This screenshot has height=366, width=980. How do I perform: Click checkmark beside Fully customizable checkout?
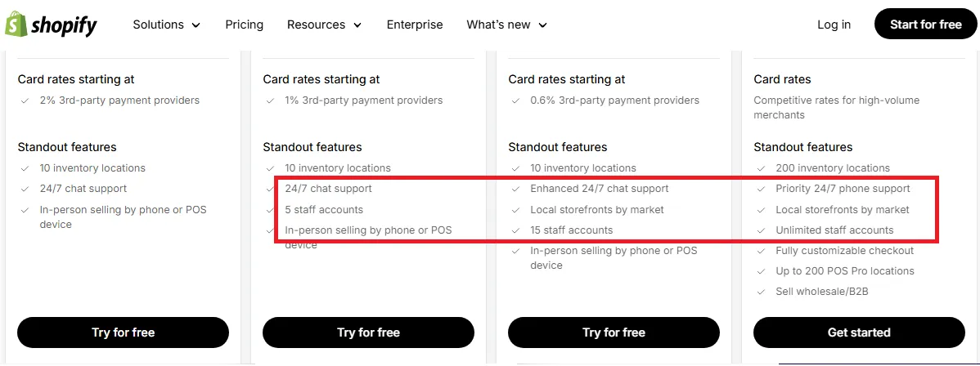(761, 251)
